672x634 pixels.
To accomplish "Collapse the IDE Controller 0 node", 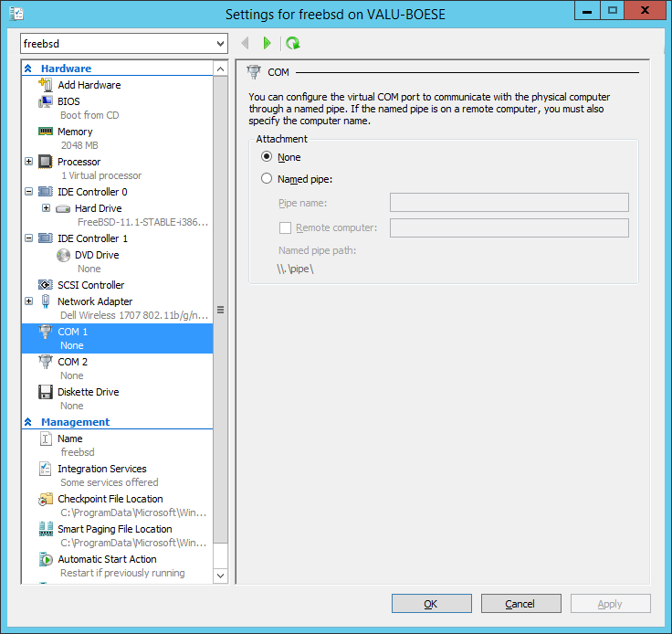I will [x=29, y=192].
